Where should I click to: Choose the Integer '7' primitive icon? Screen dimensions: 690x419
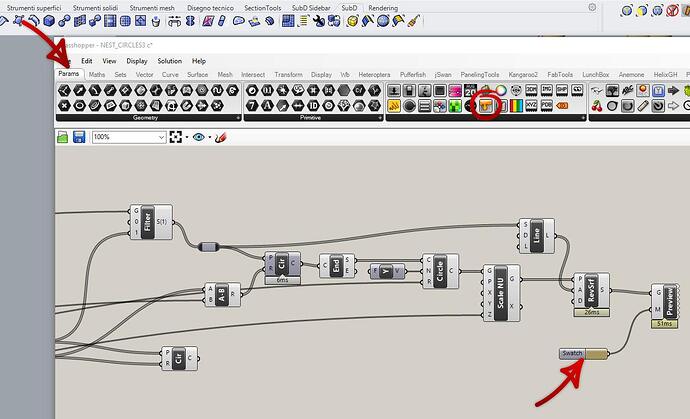click(252, 106)
